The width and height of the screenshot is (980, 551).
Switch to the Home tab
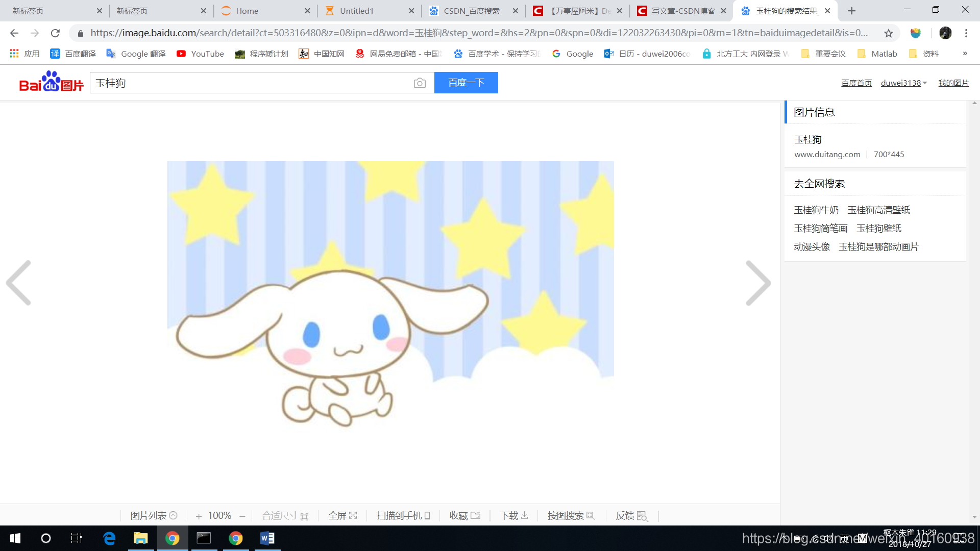tap(265, 11)
